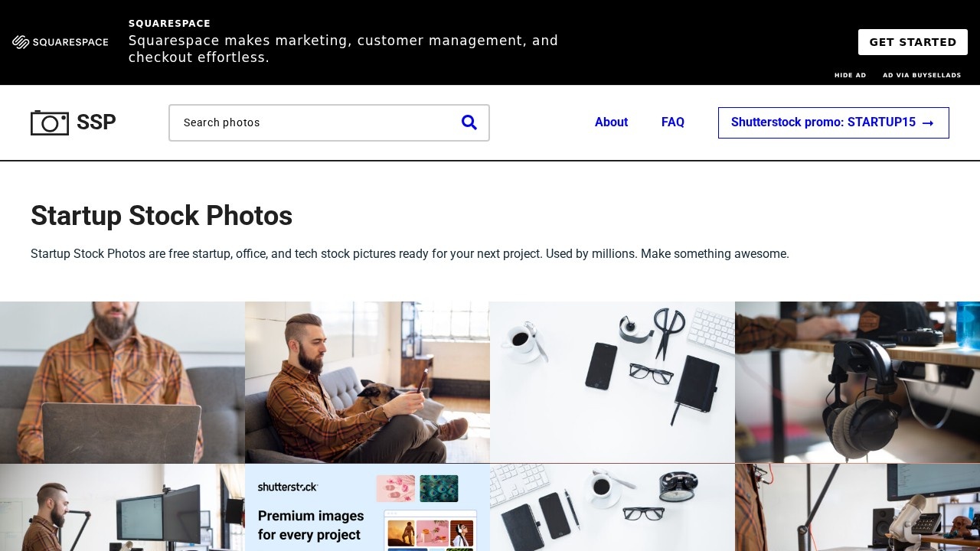Click inside the Search photos field

click(306, 122)
